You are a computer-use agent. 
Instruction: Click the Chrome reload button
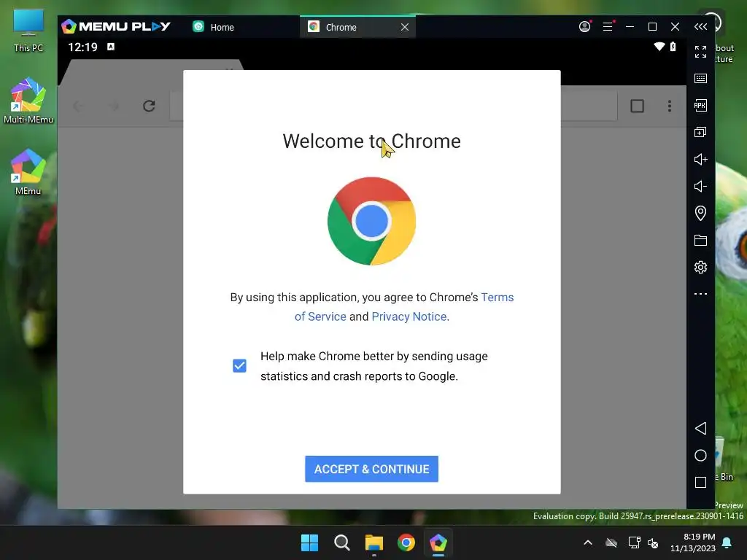pyautogui.click(x=149, y=106)
